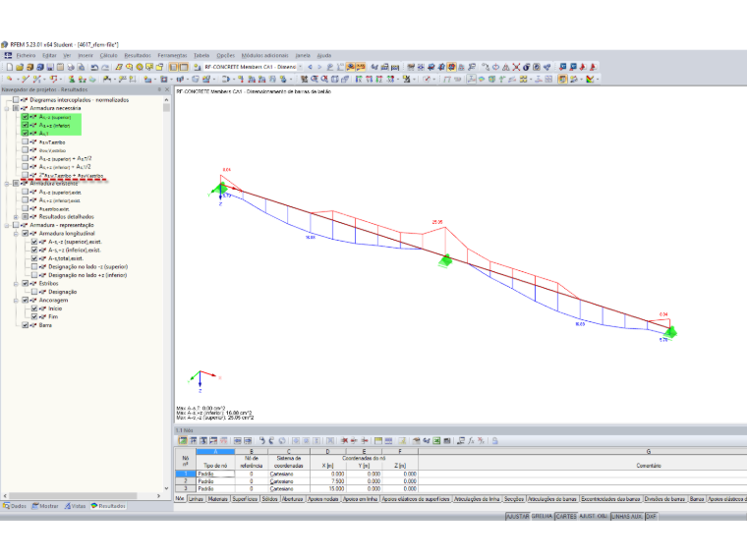Click the highlighted isometric view icon
Image resolution: width=747 pixels, height=560 pixels.
click(451, 67)
